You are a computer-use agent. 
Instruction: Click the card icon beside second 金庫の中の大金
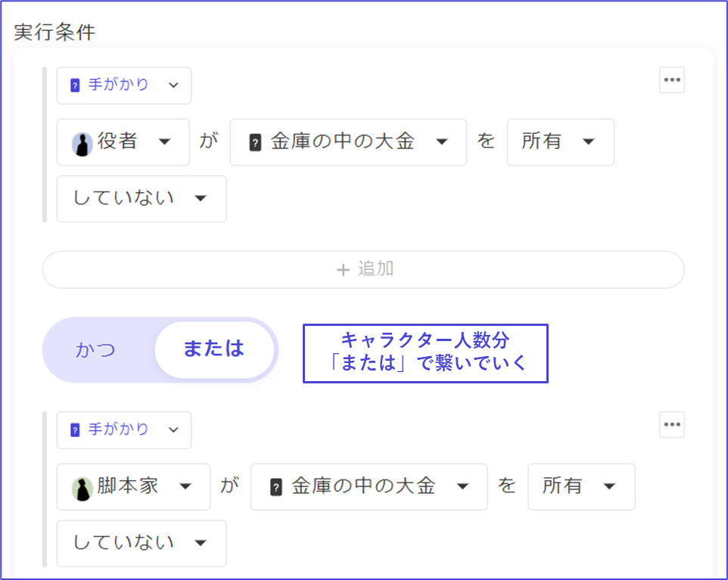click(x=276, y=487)
